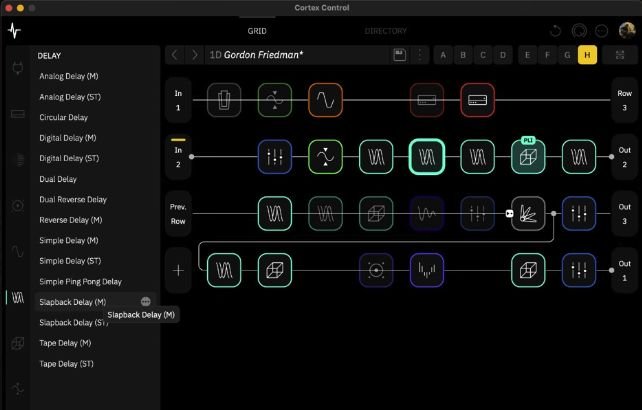The image size is (642, 410).
Task: Add a new row with plus button
Action: click(178, 270)
